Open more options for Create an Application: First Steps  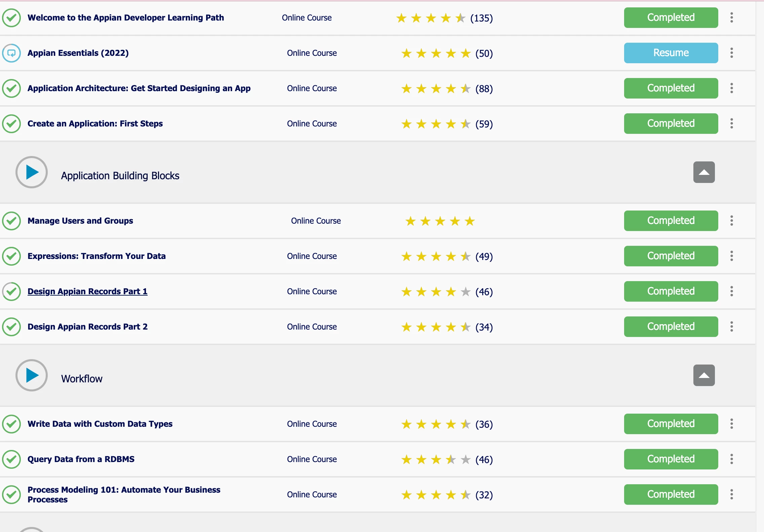point(732,123)
